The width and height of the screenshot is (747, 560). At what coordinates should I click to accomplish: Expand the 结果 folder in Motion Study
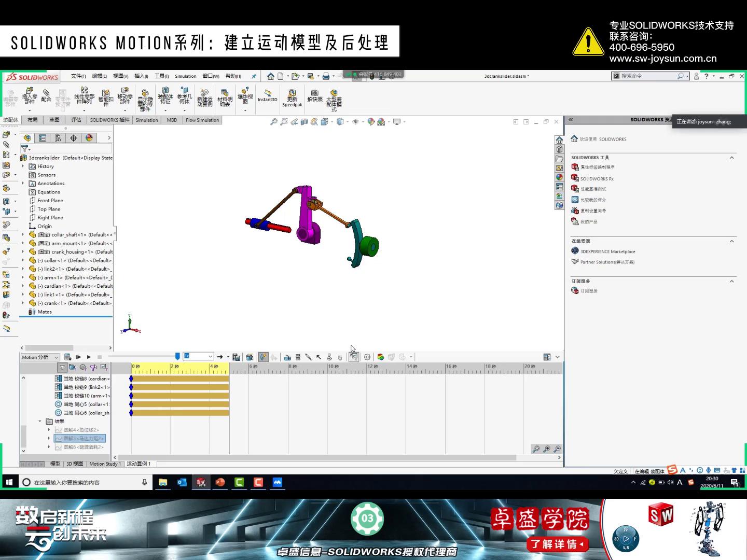tap(39, 421)
